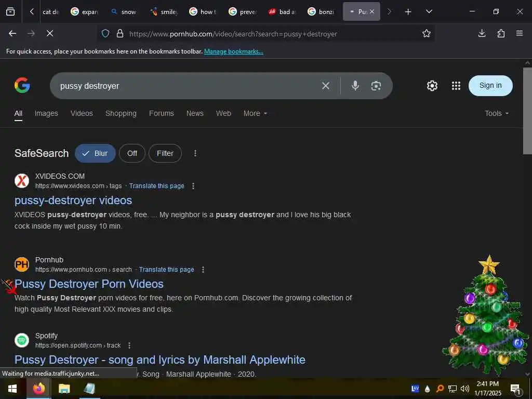Switch to the "bonzi" browser tab
This screenshot has height=399, width=532.
321,12
